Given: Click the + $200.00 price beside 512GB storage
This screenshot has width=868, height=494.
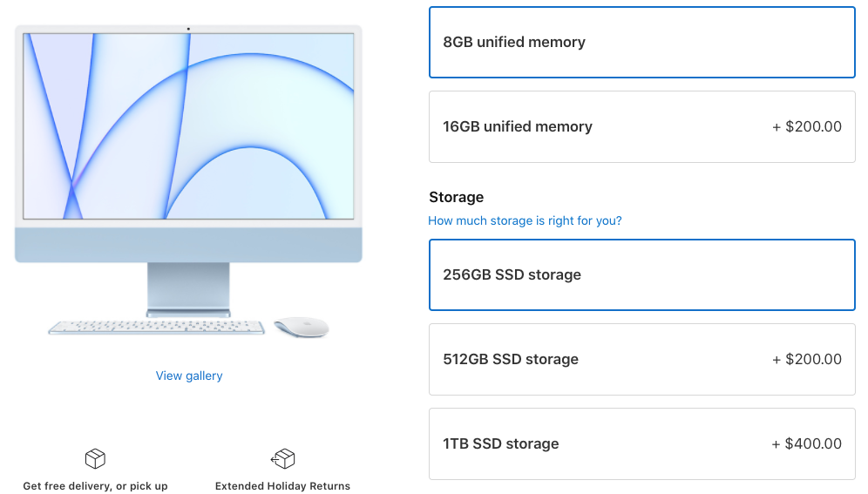Looking at the screenshot, I should pyautogui.click(x=806, y=359).
